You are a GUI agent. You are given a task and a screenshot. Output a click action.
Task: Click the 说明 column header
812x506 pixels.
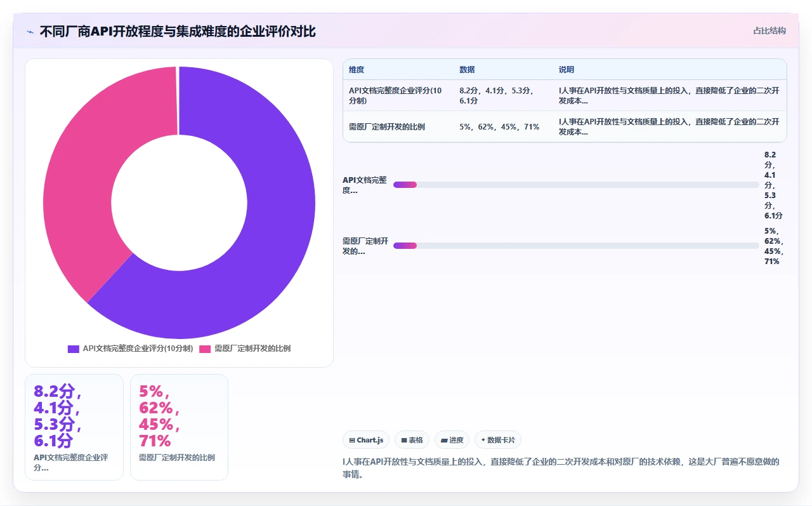566,70
